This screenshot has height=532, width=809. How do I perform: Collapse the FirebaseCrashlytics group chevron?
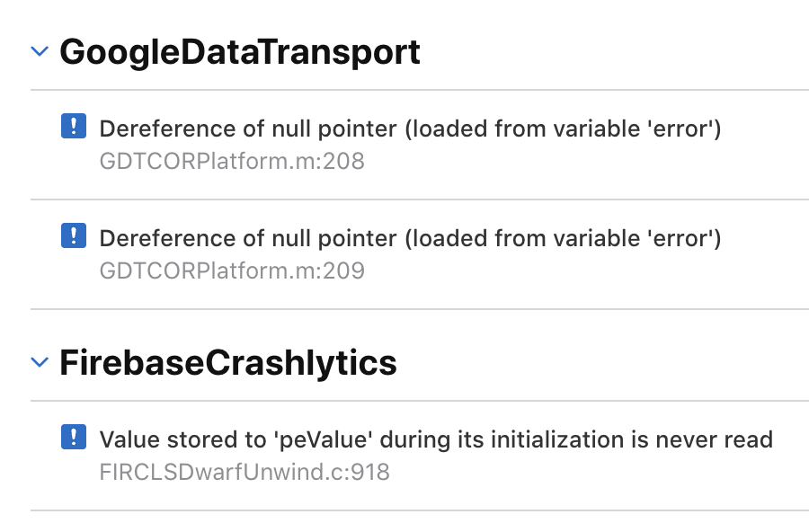click(x=40, y=362)
